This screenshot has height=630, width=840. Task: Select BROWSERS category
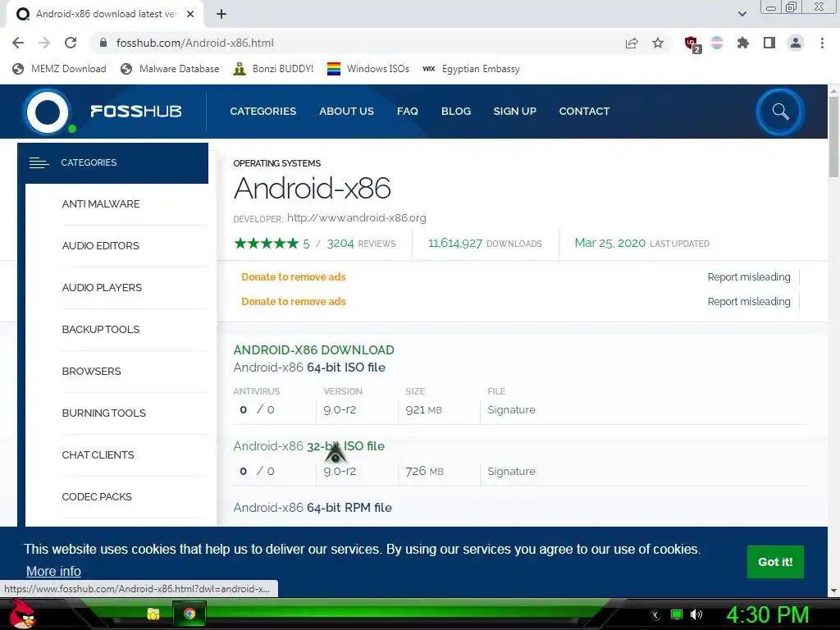pos(92,372)
